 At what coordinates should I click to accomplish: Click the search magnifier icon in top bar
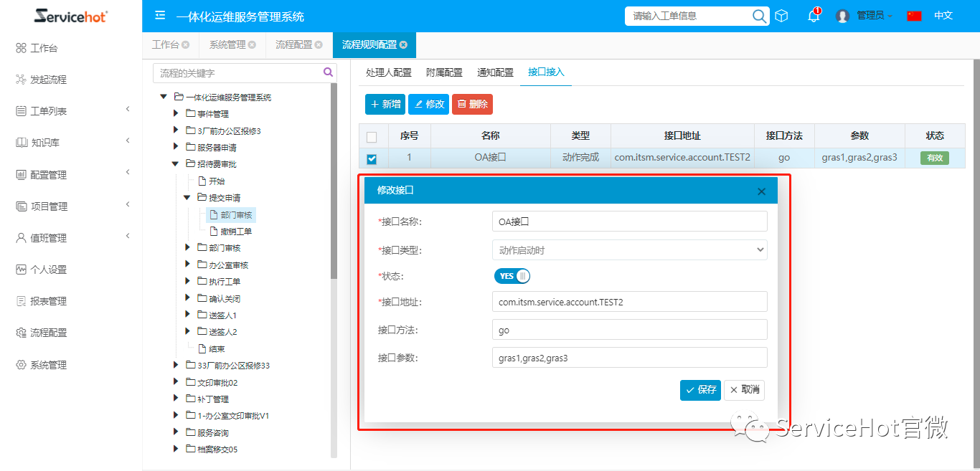(759, 16)
